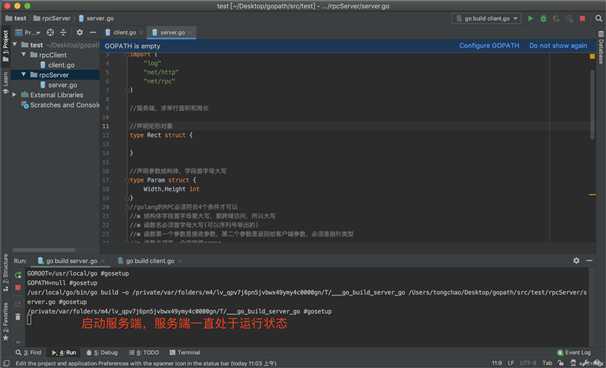Click the LF line separator in status bar
The image size is (606, 368).
coord(511,363)
